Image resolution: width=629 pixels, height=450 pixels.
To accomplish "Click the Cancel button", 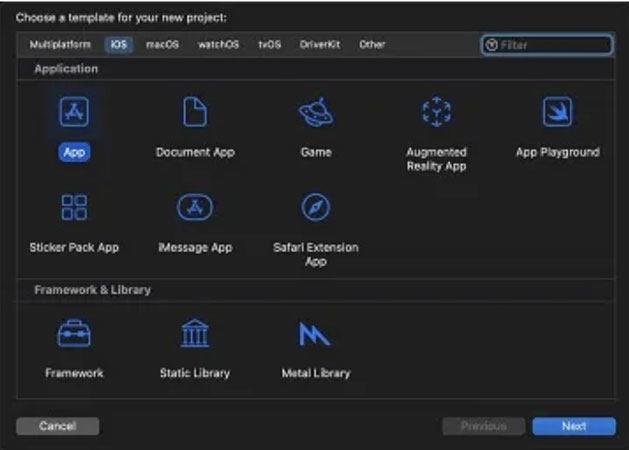I will [58, 426].
